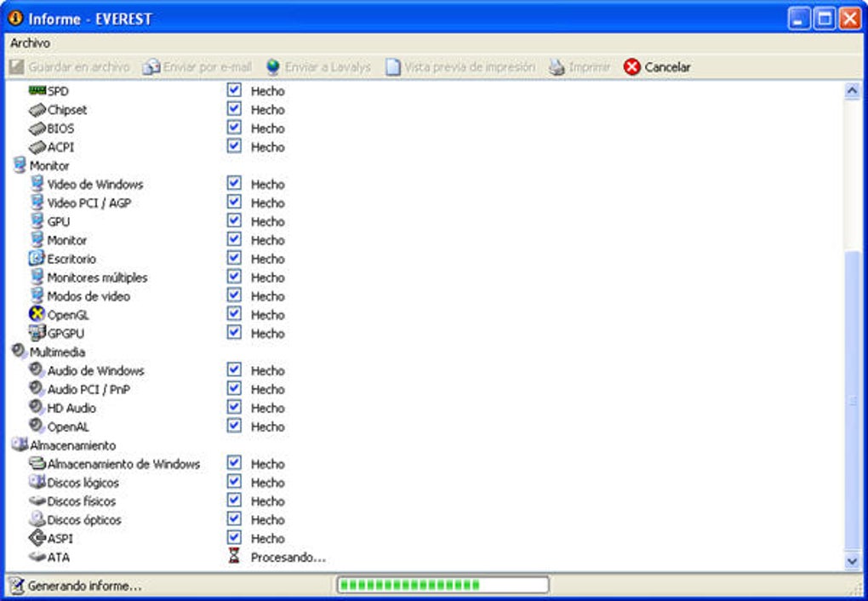Click the Video PCI / AGP icon

[37, 203]
